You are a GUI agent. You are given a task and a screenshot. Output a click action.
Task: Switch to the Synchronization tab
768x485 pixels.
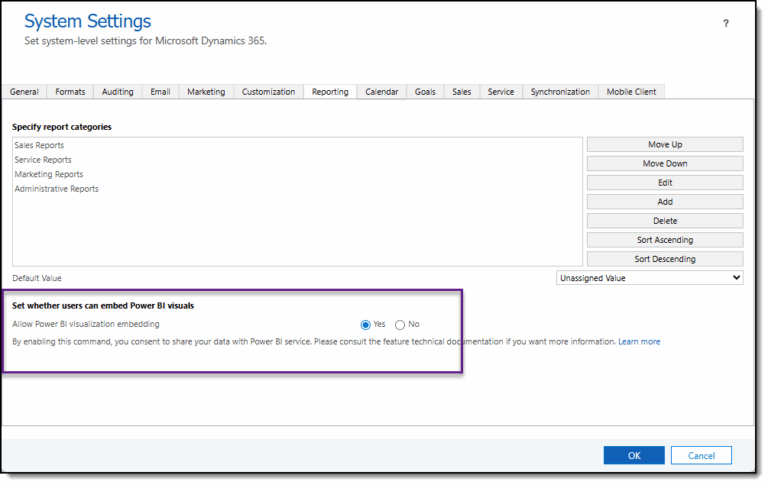tap(560, 92)
